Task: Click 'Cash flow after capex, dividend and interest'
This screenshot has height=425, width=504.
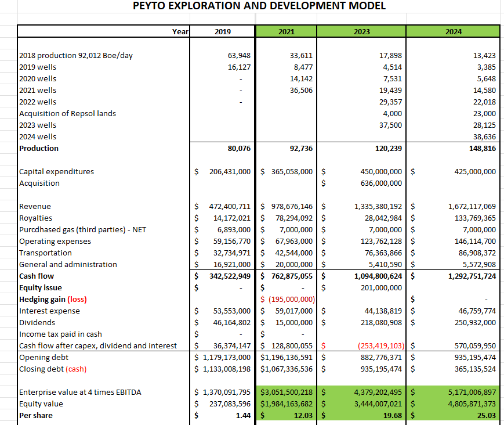Action: click(x=98, y=345)
